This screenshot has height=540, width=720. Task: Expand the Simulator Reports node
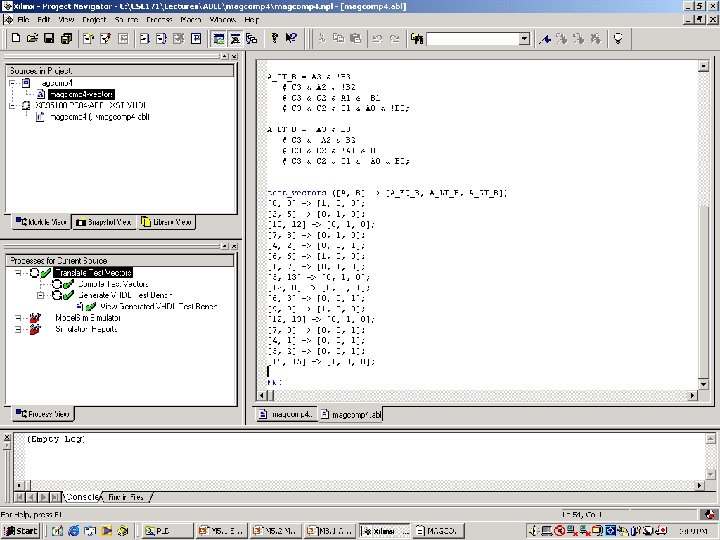[18, 329]
